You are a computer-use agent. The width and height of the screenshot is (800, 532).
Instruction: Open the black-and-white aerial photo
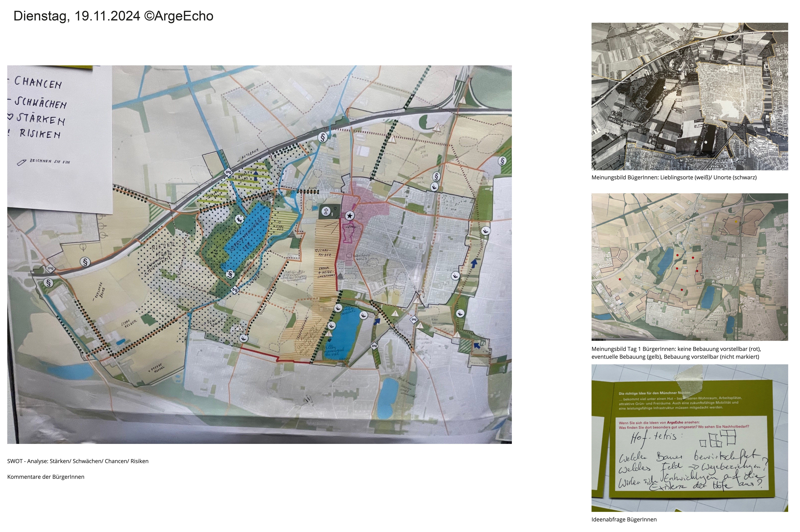point(690,96)
